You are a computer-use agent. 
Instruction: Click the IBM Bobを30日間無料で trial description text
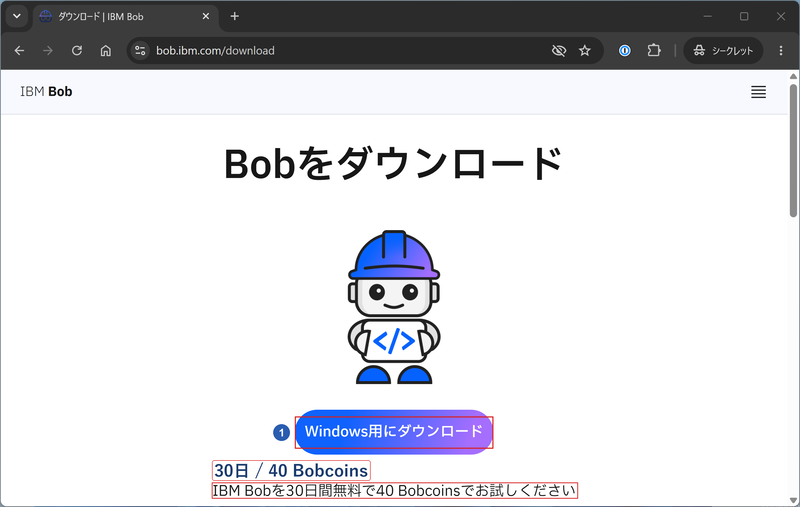point(394,491)
